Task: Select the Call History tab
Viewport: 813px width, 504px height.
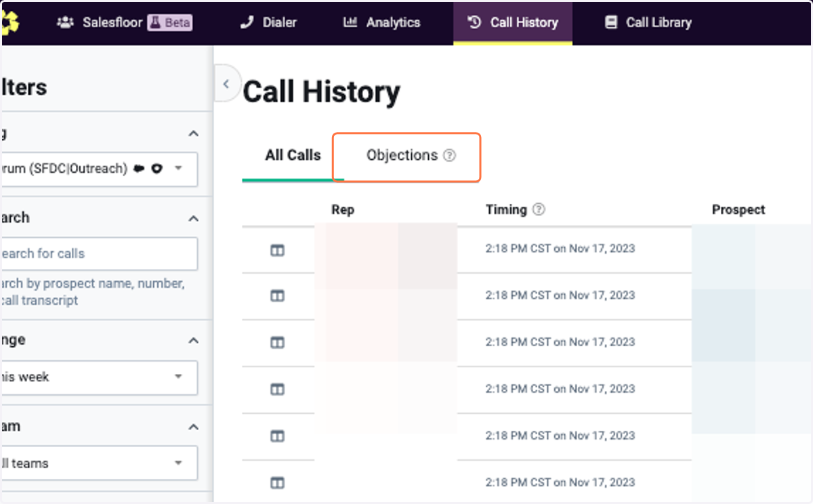Action: 513,22
